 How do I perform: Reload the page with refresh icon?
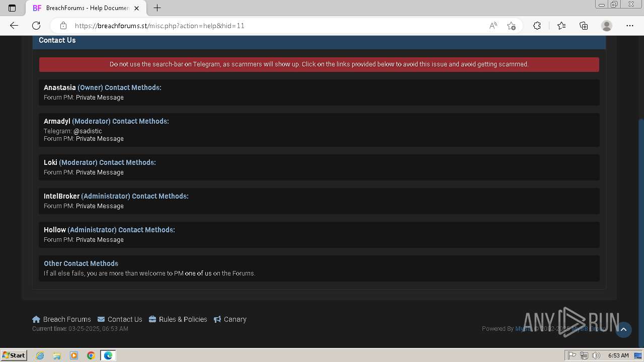coord(36,26)
